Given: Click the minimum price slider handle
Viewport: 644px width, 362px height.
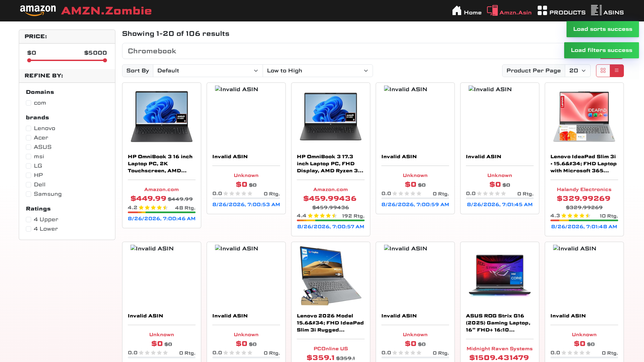Looking at the screenshot, I should tap(29, 60).
